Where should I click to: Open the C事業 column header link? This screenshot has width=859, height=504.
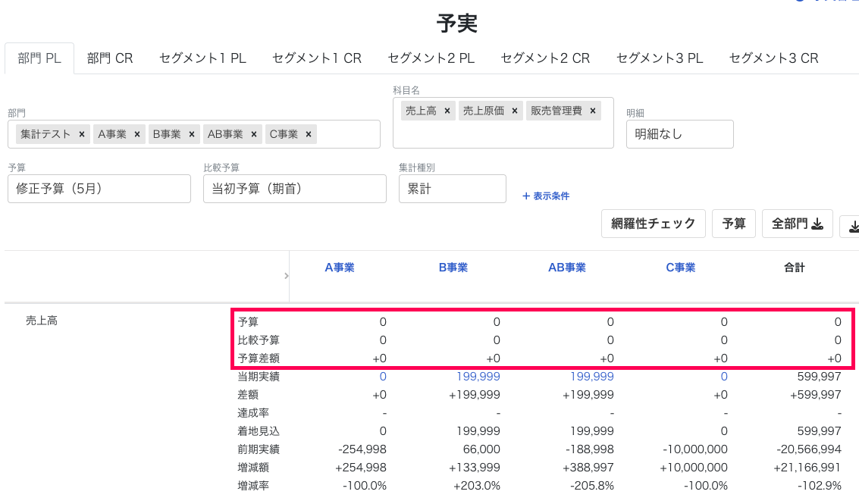pyautogui.click(x=680, y=268)
